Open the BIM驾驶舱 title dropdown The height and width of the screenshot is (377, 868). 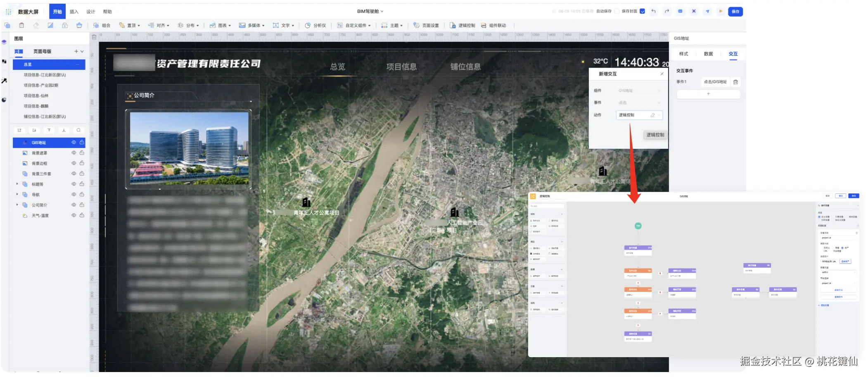(370, 11)
